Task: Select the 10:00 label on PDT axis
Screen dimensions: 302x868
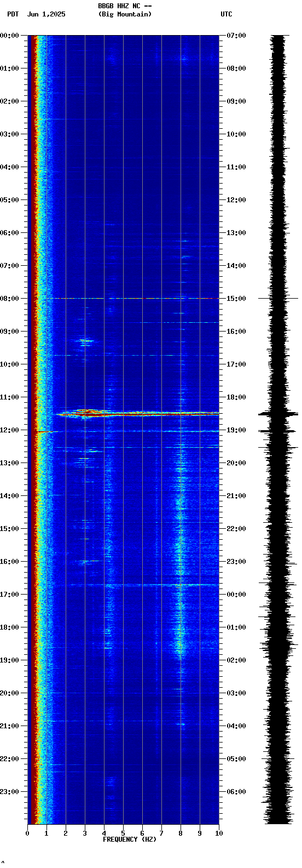Action: (9, 364)
